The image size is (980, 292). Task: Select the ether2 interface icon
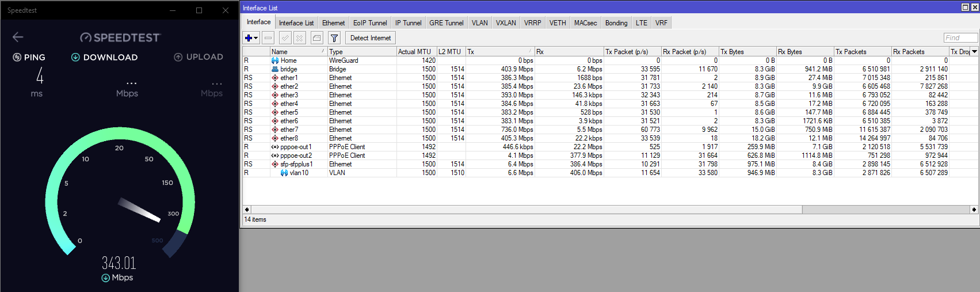[x=275, y=86]
